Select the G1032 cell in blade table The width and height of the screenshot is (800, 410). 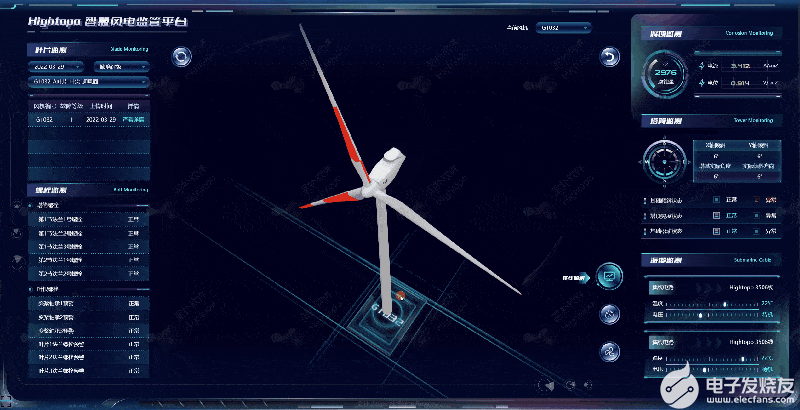[x=43, y=119]
